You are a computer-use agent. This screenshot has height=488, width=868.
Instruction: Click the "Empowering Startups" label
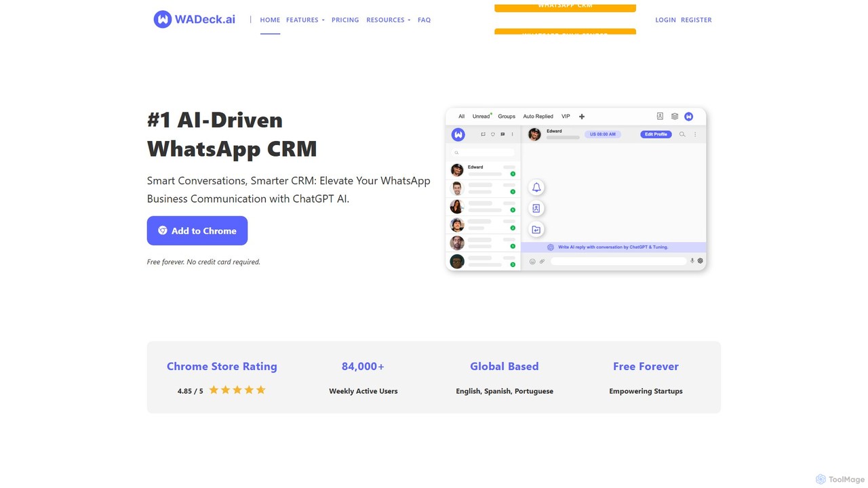pyautogui.click(x=646, y=391)
